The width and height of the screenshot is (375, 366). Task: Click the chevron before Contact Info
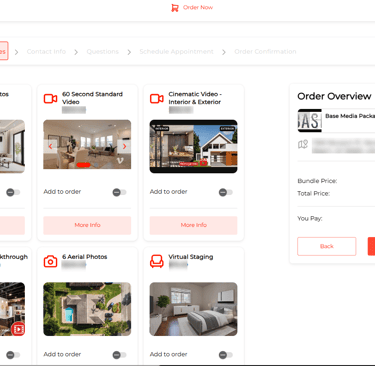[16, 52]
